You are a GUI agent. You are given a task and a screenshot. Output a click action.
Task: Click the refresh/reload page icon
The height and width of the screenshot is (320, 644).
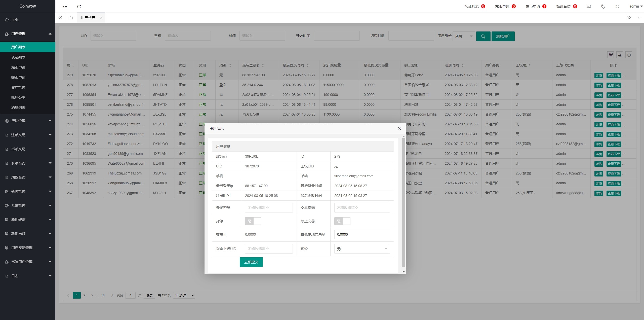point(79,6)
